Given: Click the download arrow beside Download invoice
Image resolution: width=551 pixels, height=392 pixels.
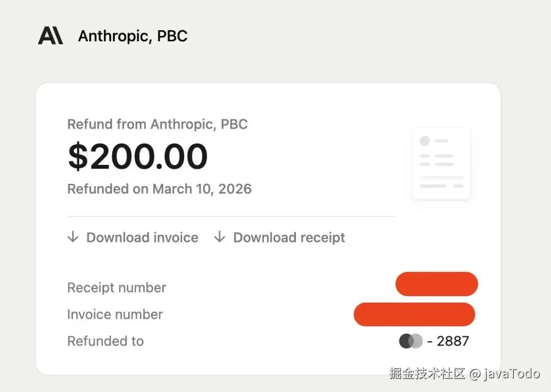Looking at the screenshot, I should click(73, 237).
